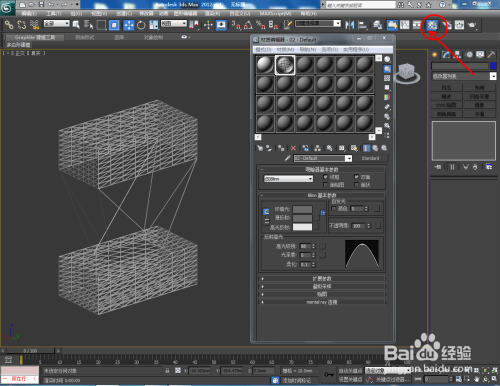Toggle the 2-Sided (双面) checkbox

[356, 177]
